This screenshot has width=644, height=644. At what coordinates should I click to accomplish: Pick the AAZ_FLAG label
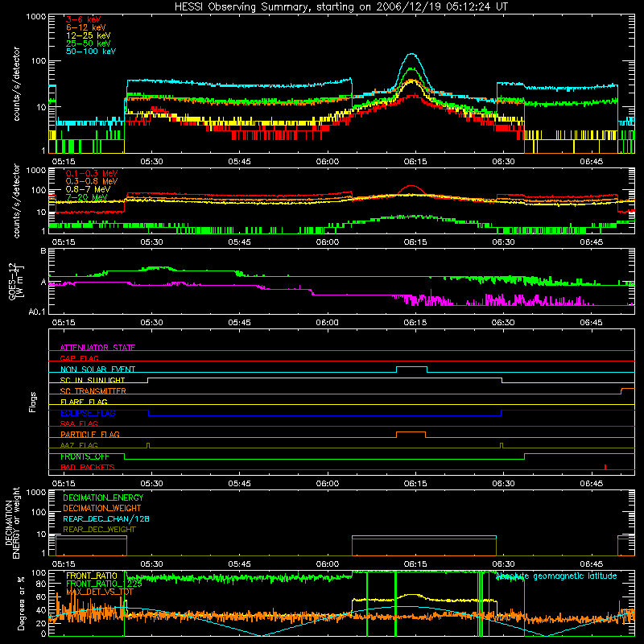click(x=79, y=445)
